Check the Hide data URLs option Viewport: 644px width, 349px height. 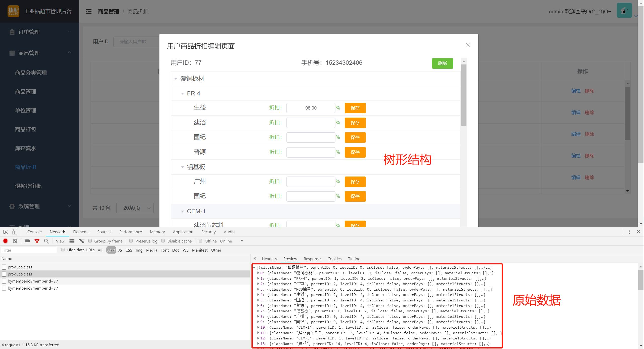click(63, 250)
